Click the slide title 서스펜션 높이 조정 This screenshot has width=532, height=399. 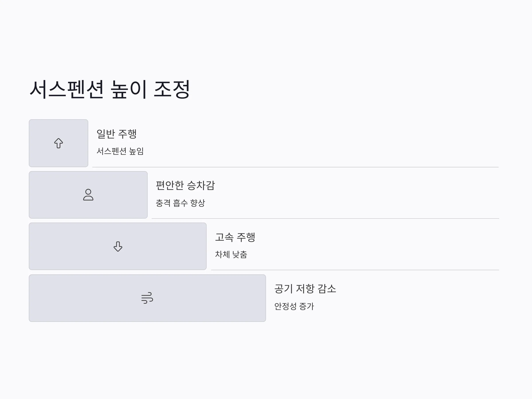click(110, 90)
